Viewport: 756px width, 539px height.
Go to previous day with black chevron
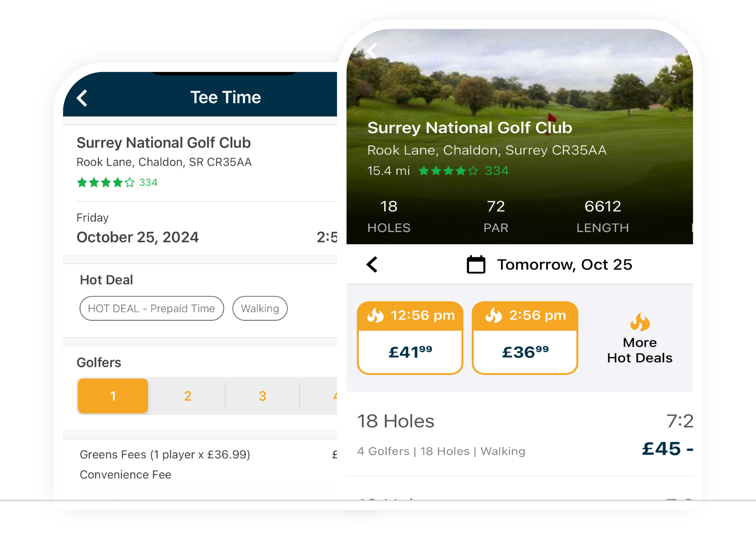pyautogui.click(x=372, y=265)
